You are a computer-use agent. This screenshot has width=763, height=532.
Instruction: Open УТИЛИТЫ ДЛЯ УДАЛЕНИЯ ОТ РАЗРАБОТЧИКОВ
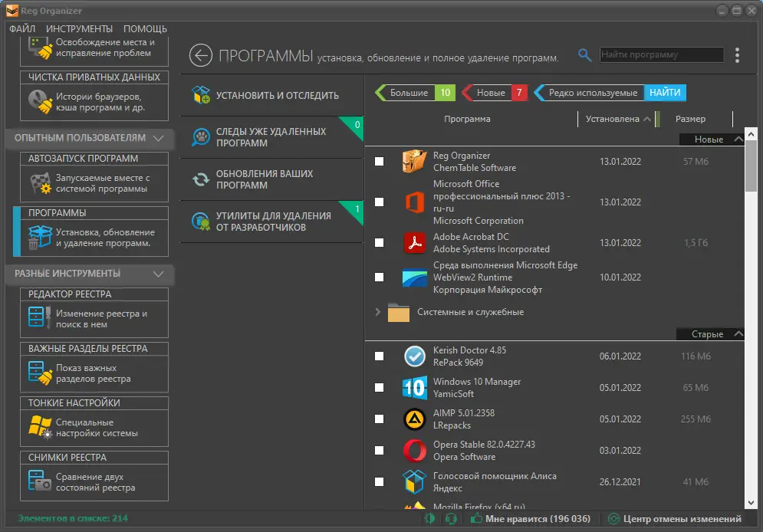[x=271, y=222]
